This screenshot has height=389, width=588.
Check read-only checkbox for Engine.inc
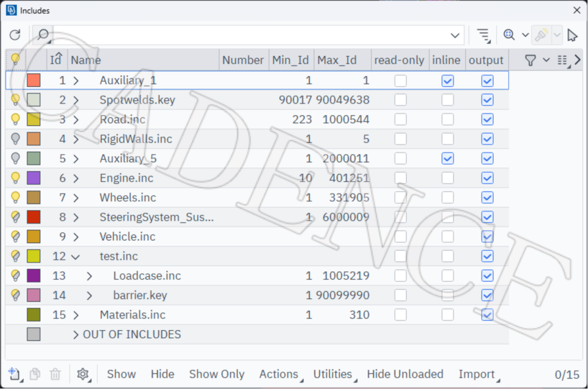(x=401, y=178)
